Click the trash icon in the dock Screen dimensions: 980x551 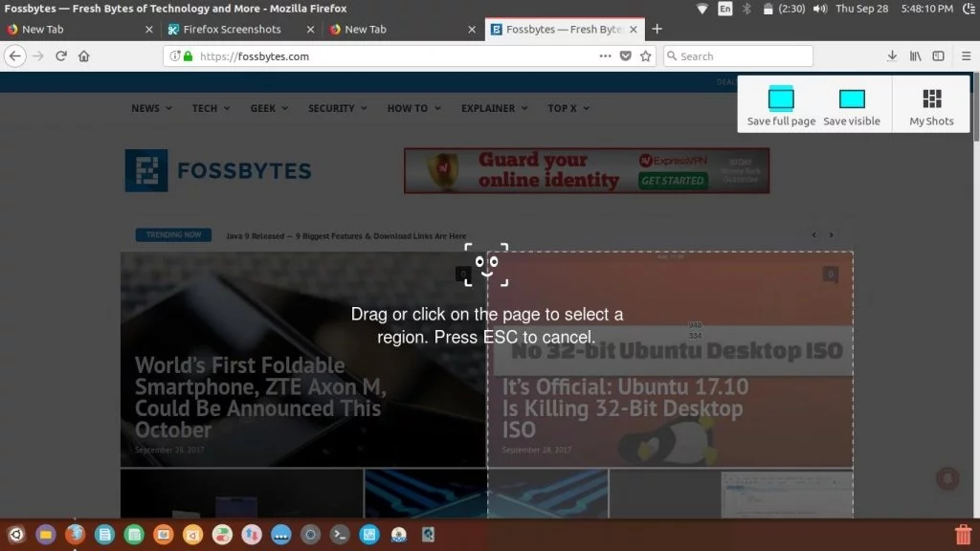[x=963, y=534]
